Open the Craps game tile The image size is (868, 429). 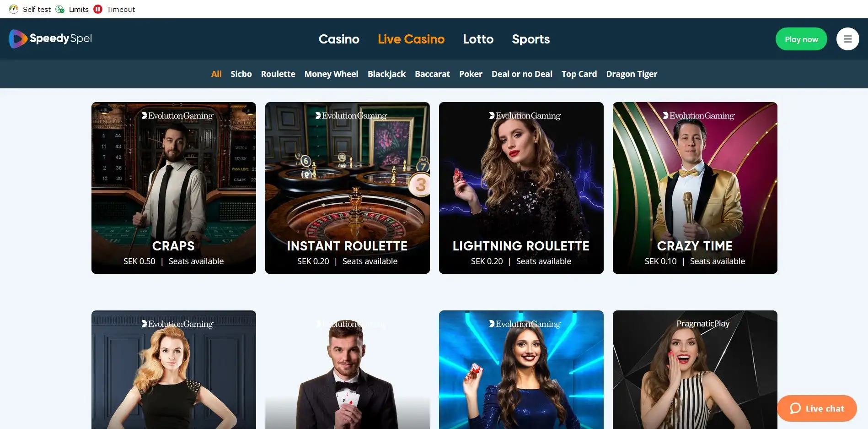174,188
